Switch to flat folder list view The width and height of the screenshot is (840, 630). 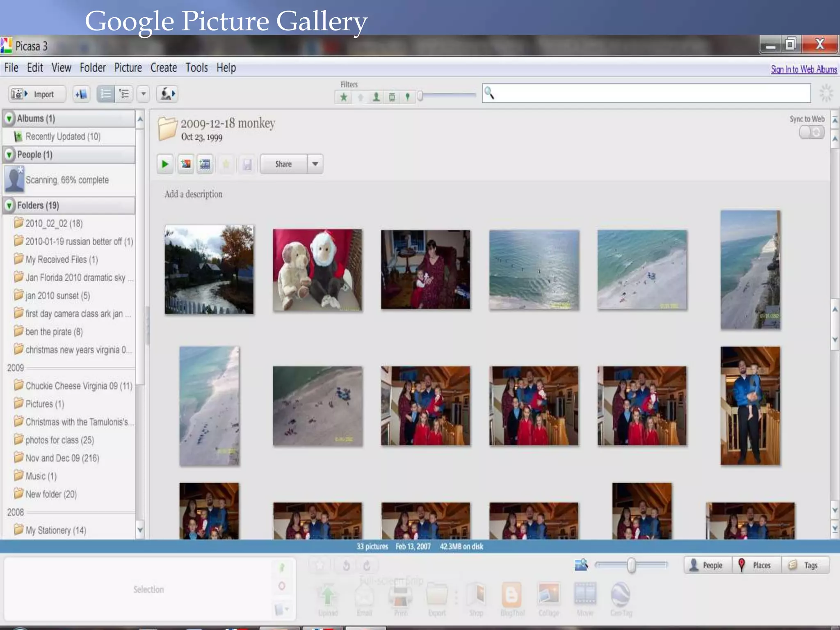click(105, 94)
